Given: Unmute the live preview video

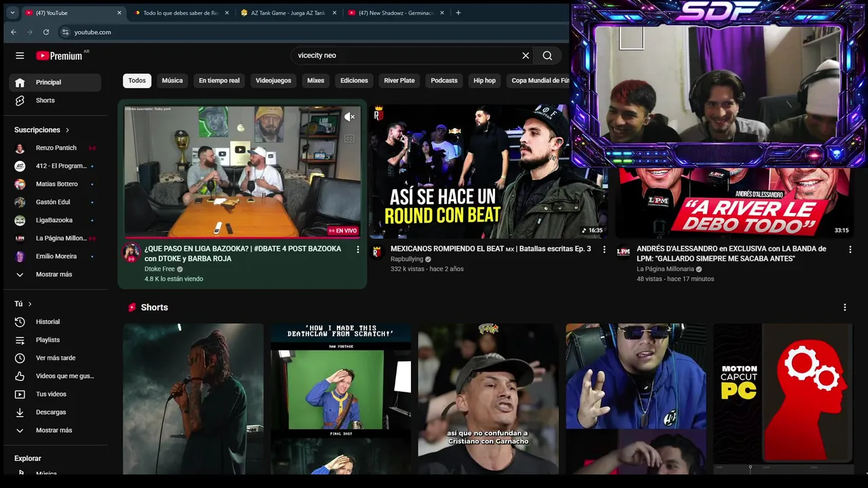Looking at the screenshot, I should click(x=349, y=117).
